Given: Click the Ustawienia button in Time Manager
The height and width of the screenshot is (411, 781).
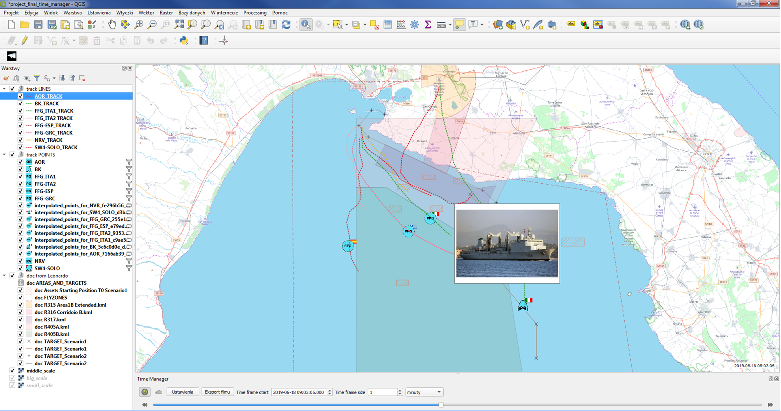Looking at the screenshot, I should [x=181, y=393].
